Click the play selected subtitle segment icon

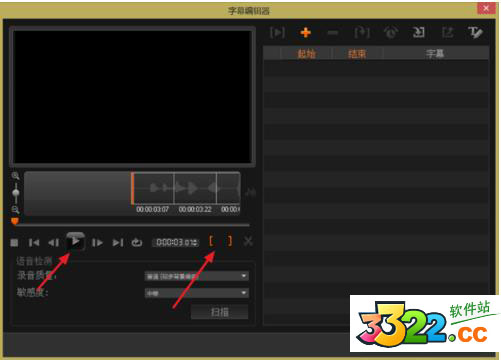click(x=277, y=33)
